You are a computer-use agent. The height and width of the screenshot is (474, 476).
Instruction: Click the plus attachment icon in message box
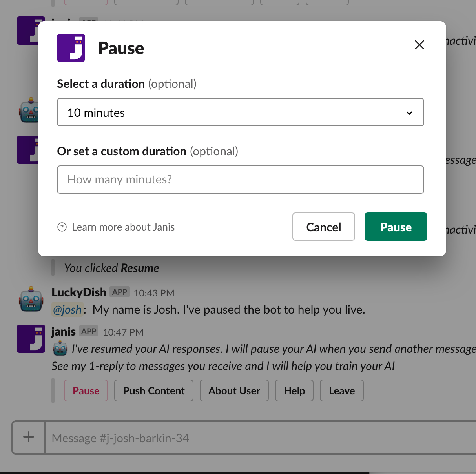point(29,437)
